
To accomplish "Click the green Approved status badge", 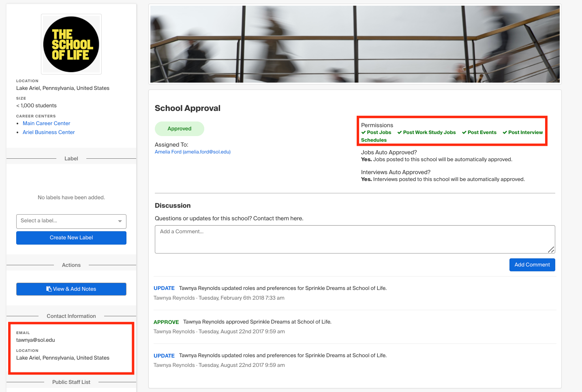I will 179,129.
